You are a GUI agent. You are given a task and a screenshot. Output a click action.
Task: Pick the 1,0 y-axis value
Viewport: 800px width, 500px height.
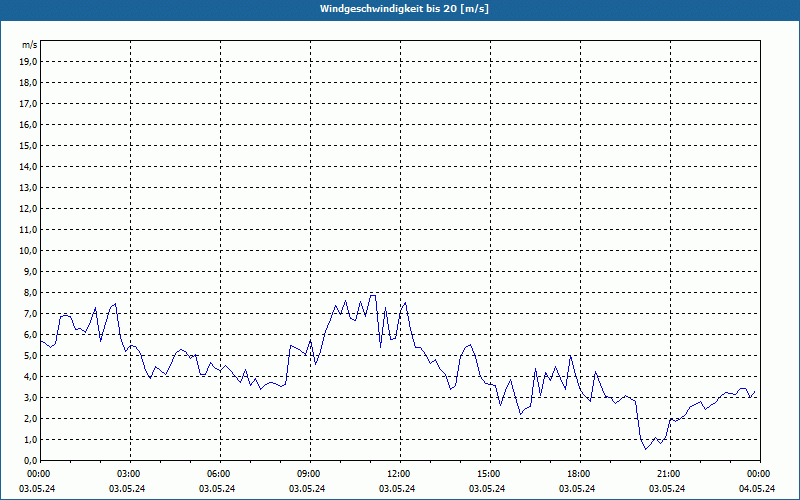coord(30,439)
